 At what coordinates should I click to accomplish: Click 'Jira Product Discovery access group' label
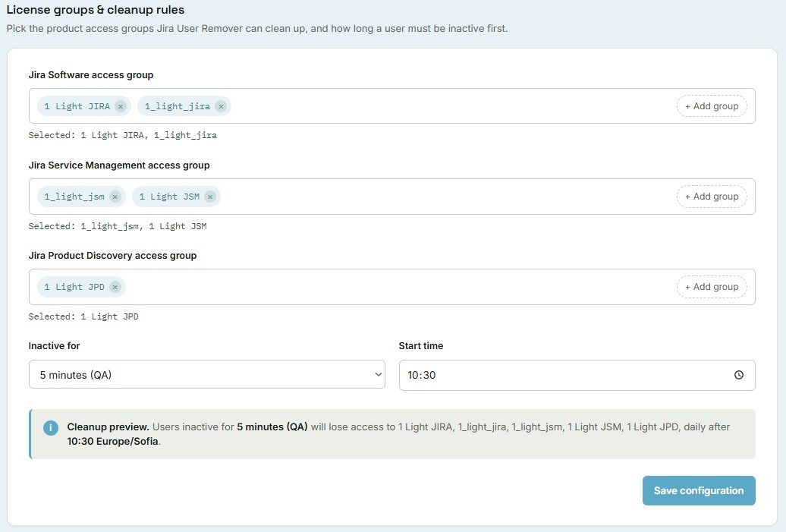(x=112, y=255)
